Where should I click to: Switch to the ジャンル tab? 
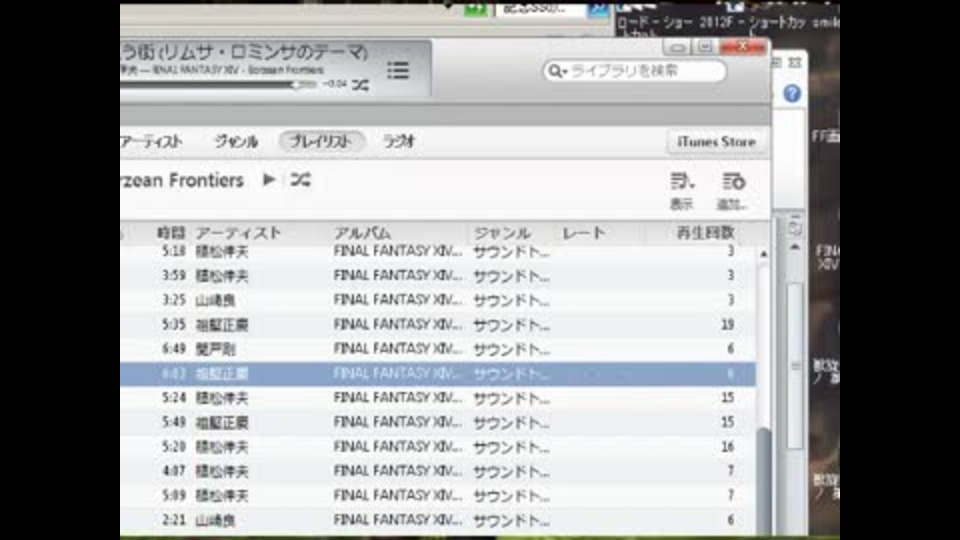tap(236, 141)
